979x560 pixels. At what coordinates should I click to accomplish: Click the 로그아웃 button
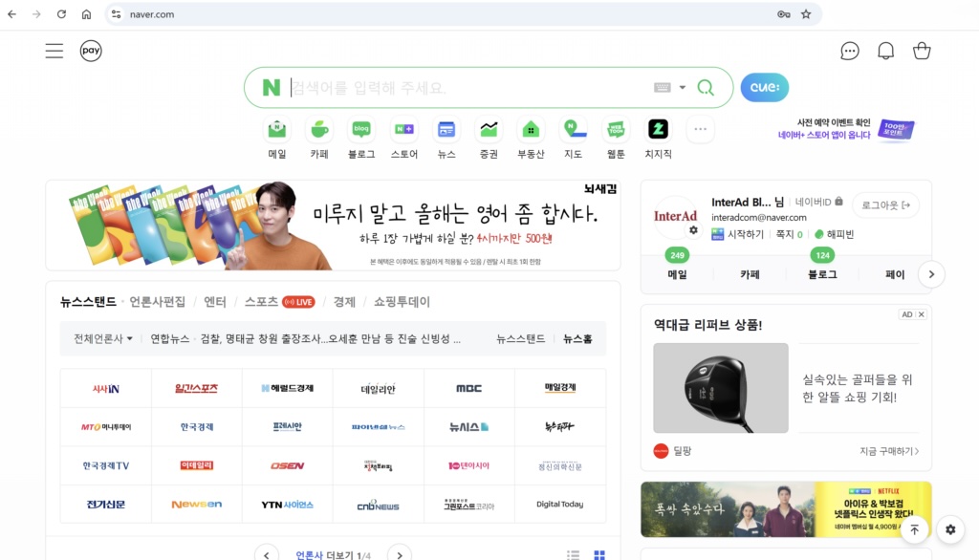point(885,205)
